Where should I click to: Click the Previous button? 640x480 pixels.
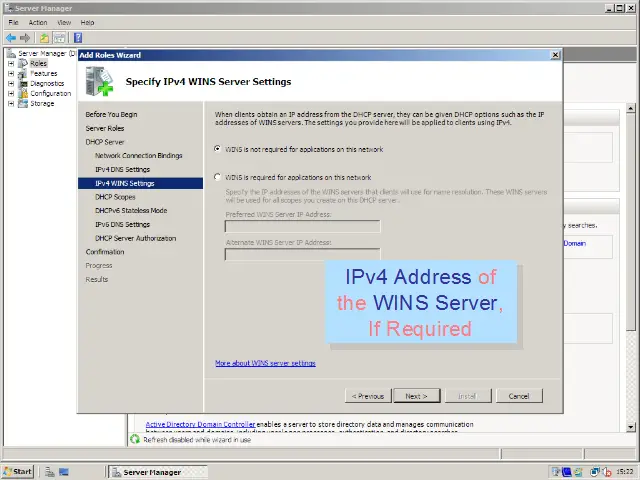coord(368,396)
